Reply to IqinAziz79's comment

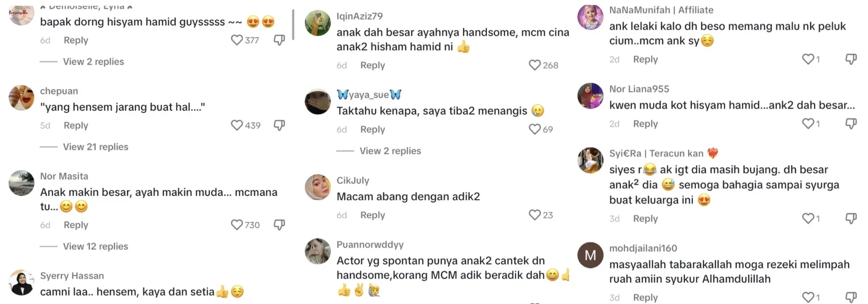(x=373, y=65)
